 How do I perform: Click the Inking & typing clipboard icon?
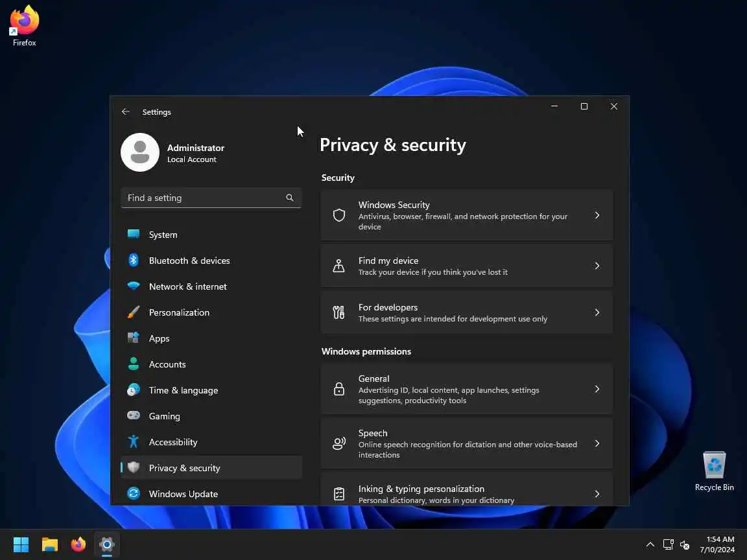point(338,494)
